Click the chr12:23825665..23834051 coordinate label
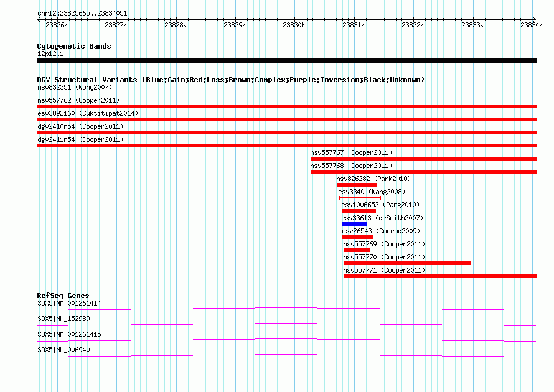Viewport: 554px width, 392px height. (x=82, y=14)
